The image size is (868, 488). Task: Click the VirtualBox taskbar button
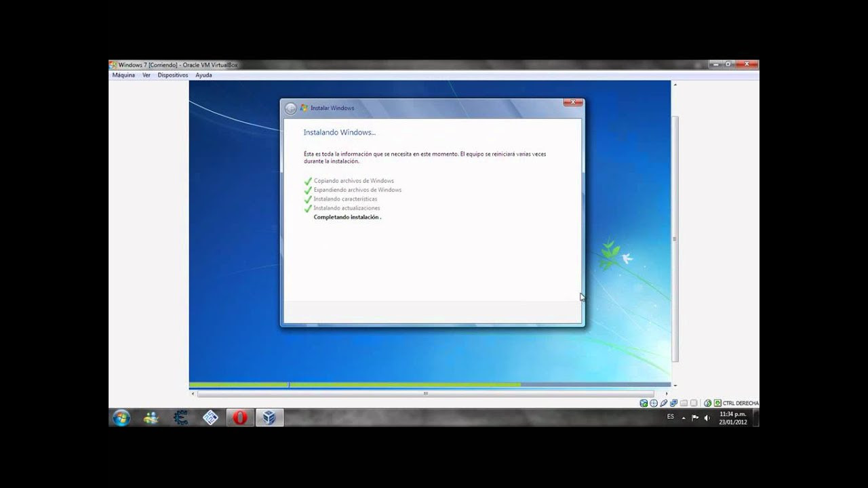click(x=269, y=418)
